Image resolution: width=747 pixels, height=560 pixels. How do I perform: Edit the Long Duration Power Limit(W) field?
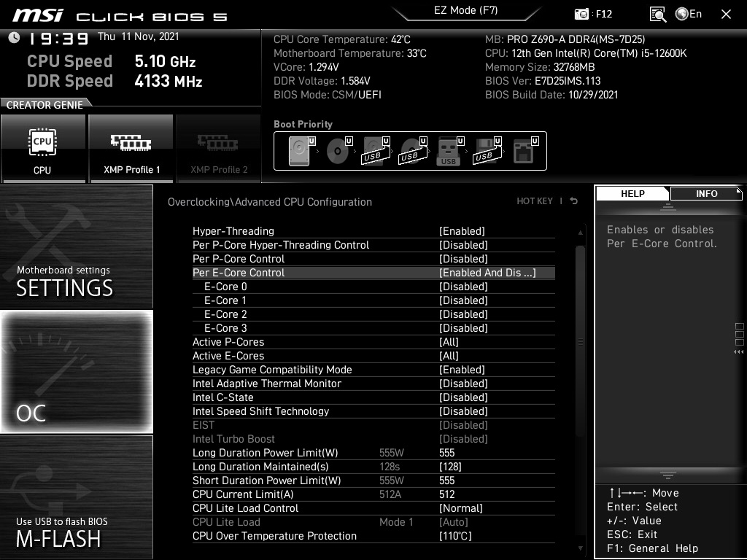point(447,452)
